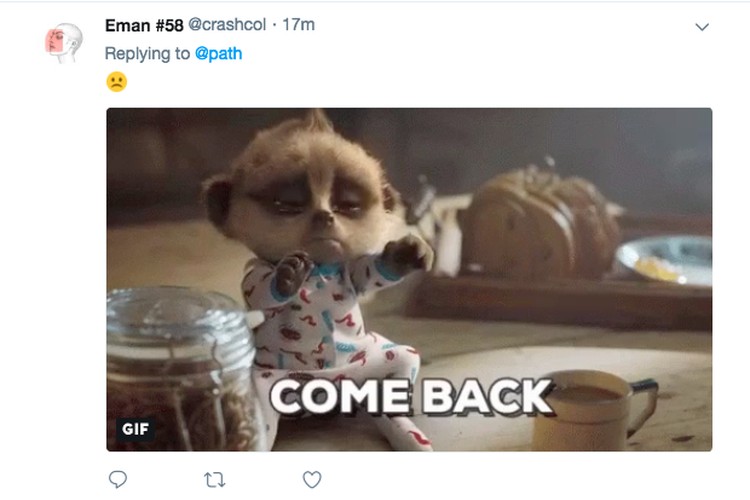The width and height of the screenshot is (750, 500).
Task: Click the bread loaf in the GIF
Action: coord(540,220)
